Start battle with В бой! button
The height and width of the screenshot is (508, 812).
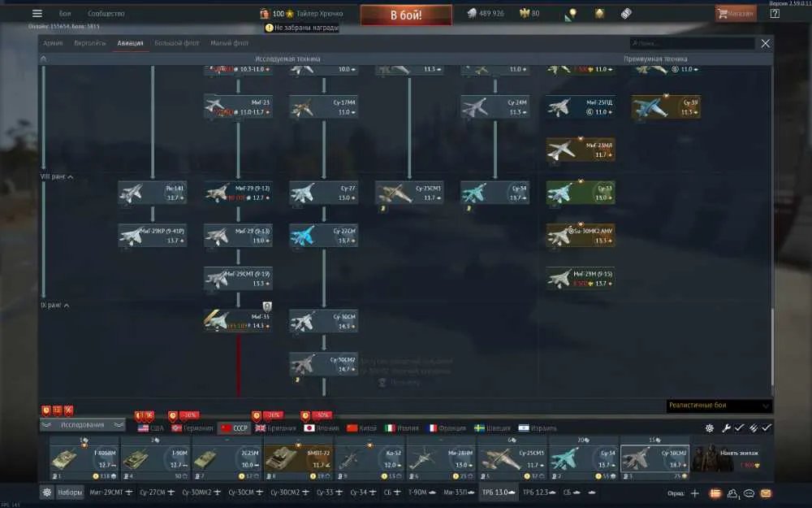point(406,15)
